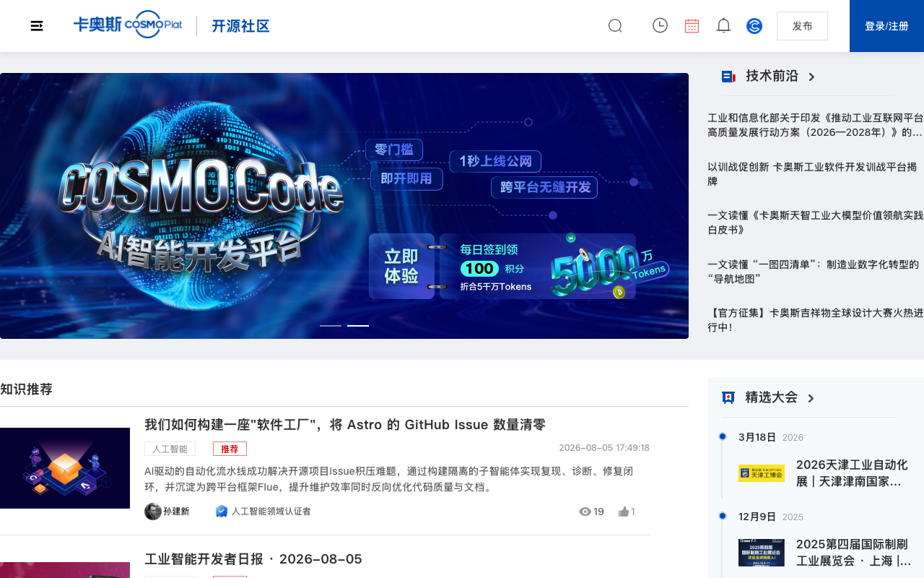Open the 卡奥斯吉祥物全球设计大赛 link

pyautogui.click(x=815, y=320)
